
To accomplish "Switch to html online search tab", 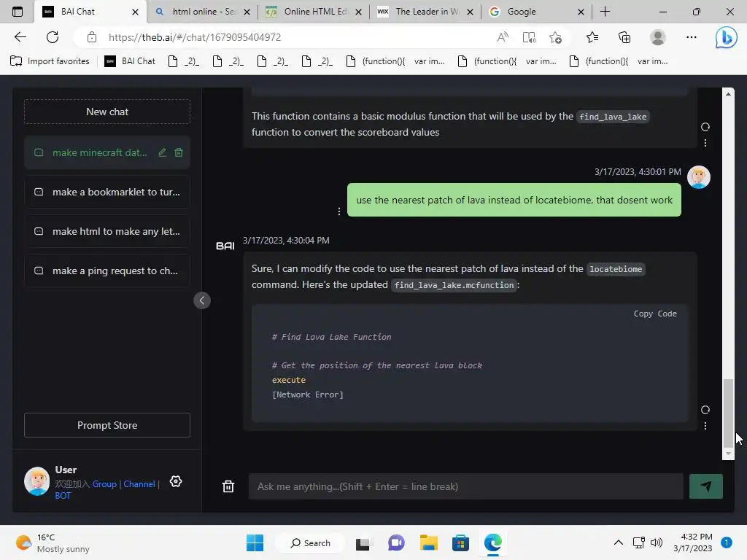I will coord(203,12).
